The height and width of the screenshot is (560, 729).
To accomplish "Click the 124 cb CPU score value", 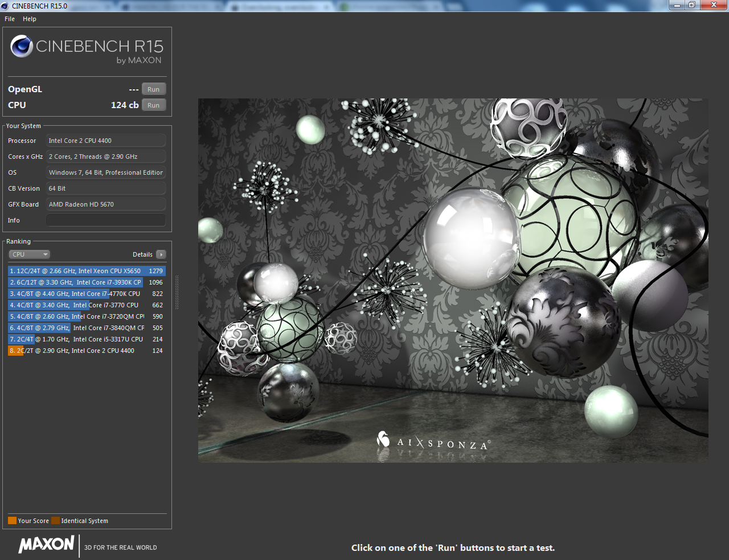I will tap(125, 105).
